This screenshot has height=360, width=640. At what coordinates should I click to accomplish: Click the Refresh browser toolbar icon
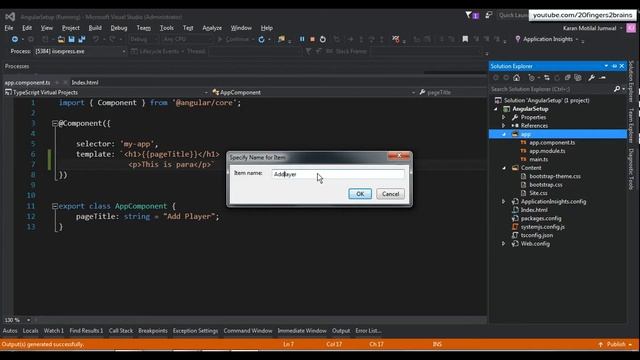[261, 39]
